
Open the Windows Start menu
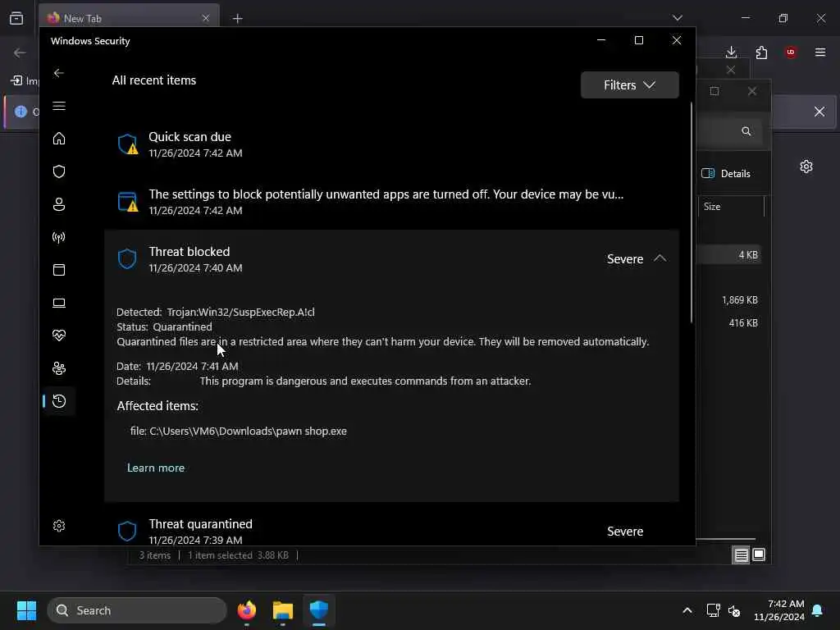point(26,610)
